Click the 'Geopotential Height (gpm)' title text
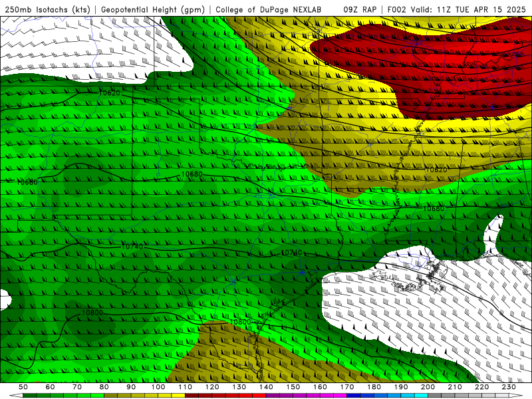The height and width of the screenshot is (399, 532). pyautogui.click(x=153, y=9)
